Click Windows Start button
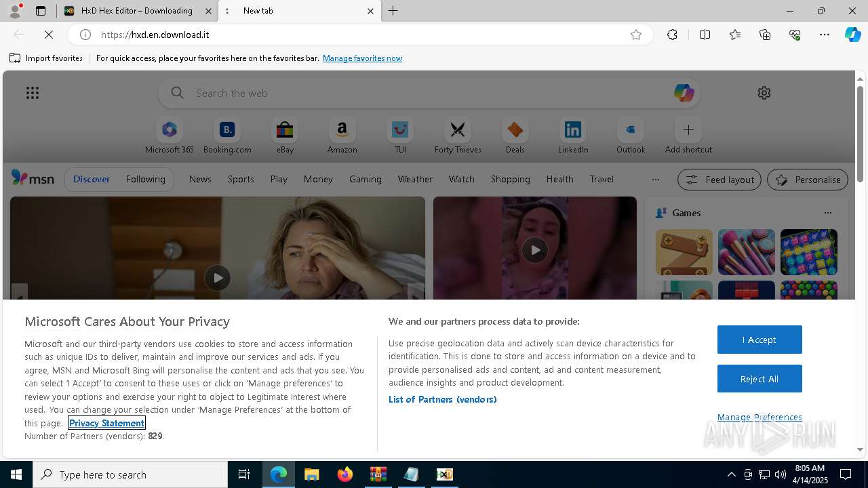This screenshot has width=868, height=488. click(16, 474)
